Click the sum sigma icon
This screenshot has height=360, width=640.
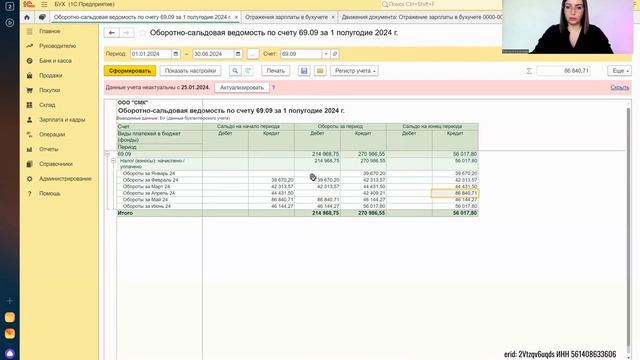coord(529,71)
